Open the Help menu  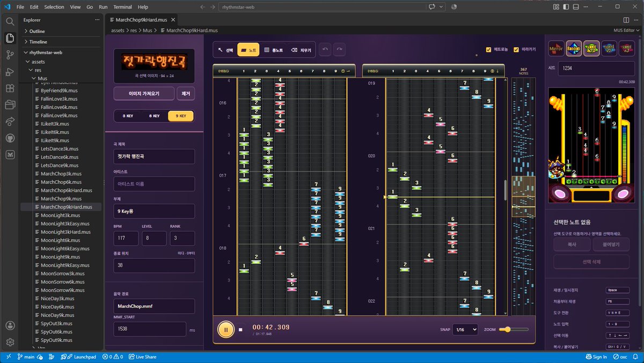click(x=143, y=7)
